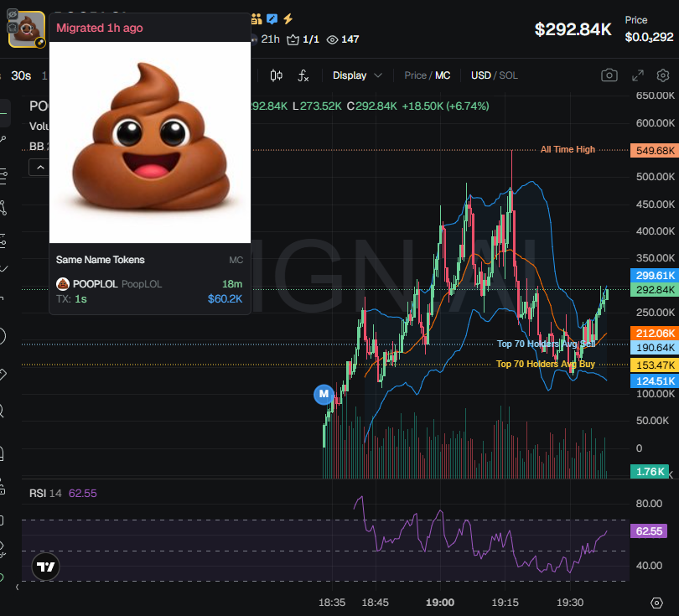Click the eye icon showing 147 watchers

pyautogui.click(x=332, y=38)
